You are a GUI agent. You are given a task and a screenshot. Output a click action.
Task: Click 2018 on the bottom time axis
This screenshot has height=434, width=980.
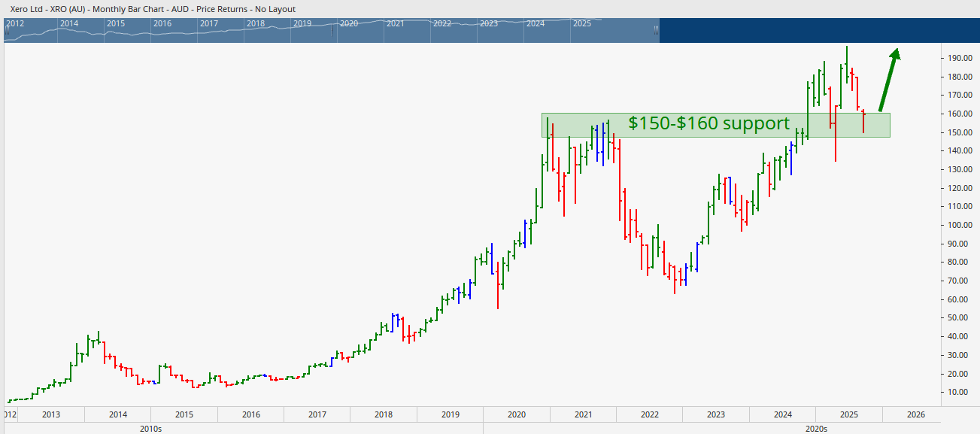pos(384,414)
